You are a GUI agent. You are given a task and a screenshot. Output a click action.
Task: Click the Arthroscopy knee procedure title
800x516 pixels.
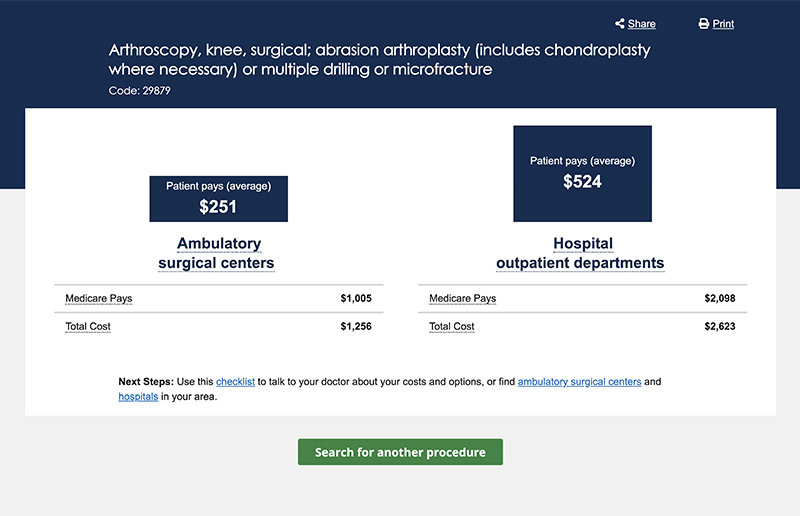click(380, 60)
